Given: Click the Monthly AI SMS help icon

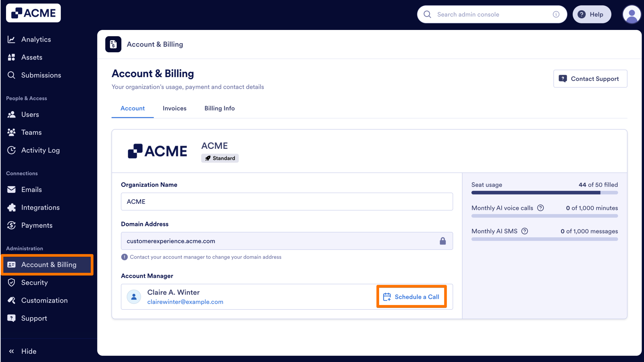Looking at the screenshot, I should (x=525, y=231).
